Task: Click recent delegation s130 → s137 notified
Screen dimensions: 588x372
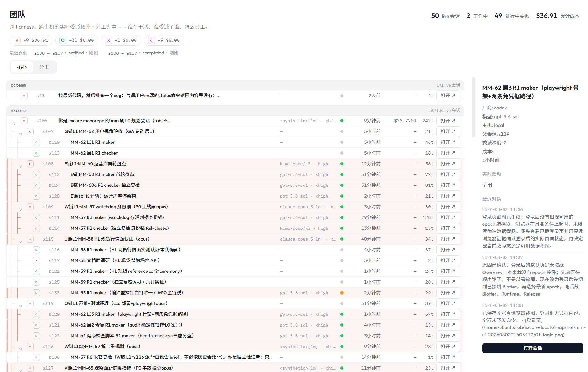Action: coord(66,53)
